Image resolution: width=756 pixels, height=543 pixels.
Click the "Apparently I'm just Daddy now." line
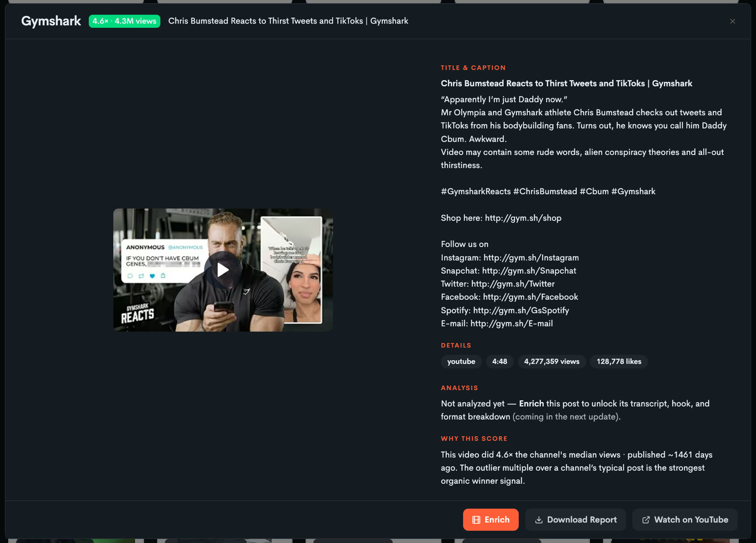[x=504, y=99]
